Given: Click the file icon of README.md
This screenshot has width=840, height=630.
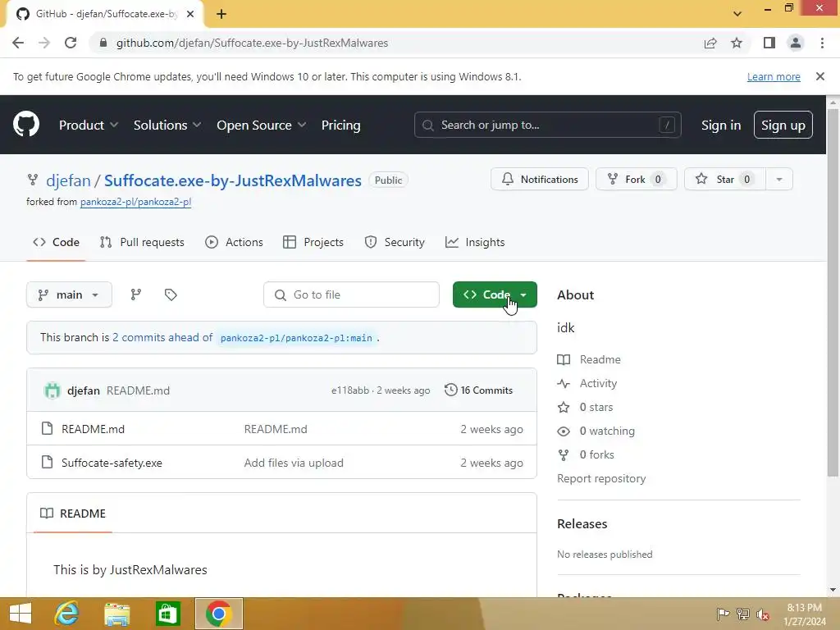Looking at the screenshot, I should [x=47, y=428].
